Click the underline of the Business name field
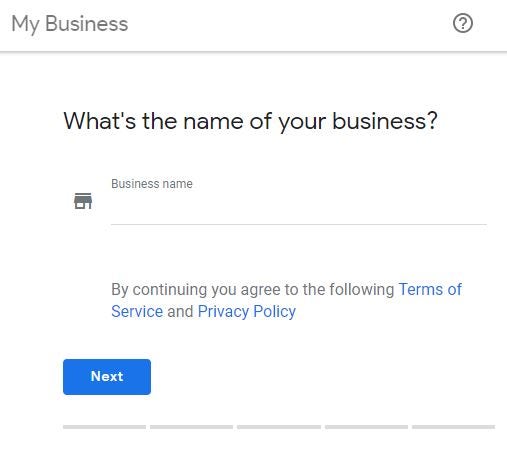 click(299, 225)
